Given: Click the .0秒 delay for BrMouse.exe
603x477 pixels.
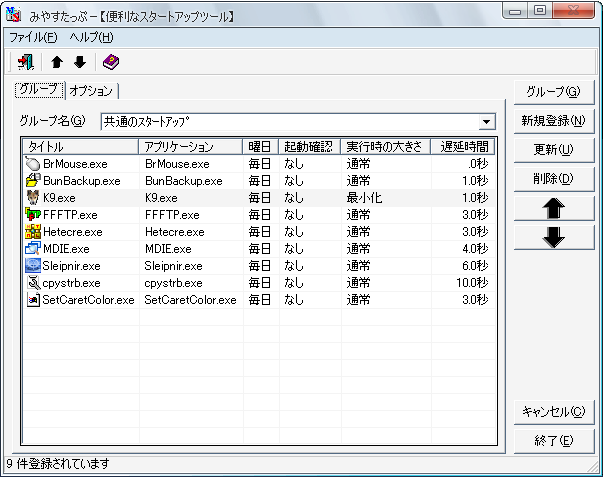Looking at the screenshot, I should [x=478, y=164].
